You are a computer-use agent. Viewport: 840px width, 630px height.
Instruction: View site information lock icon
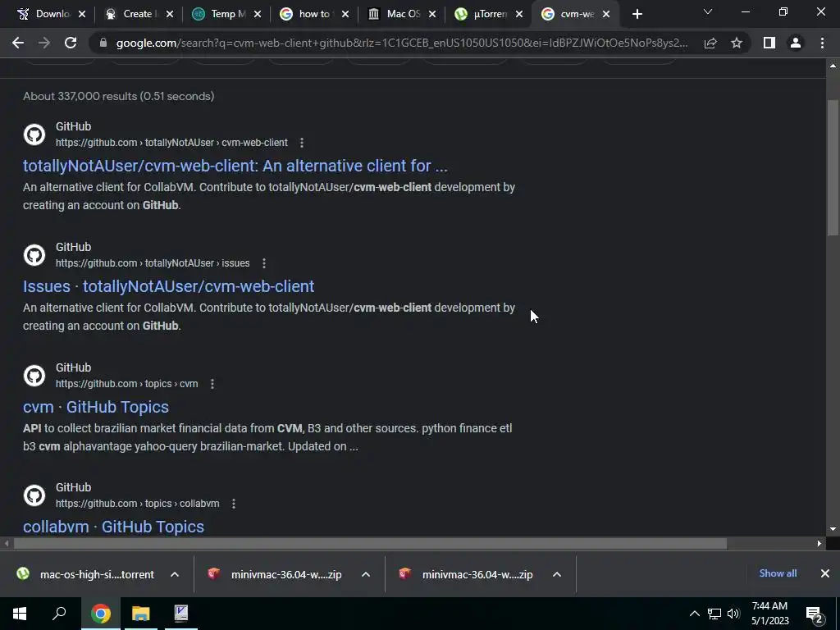[103, 43]
